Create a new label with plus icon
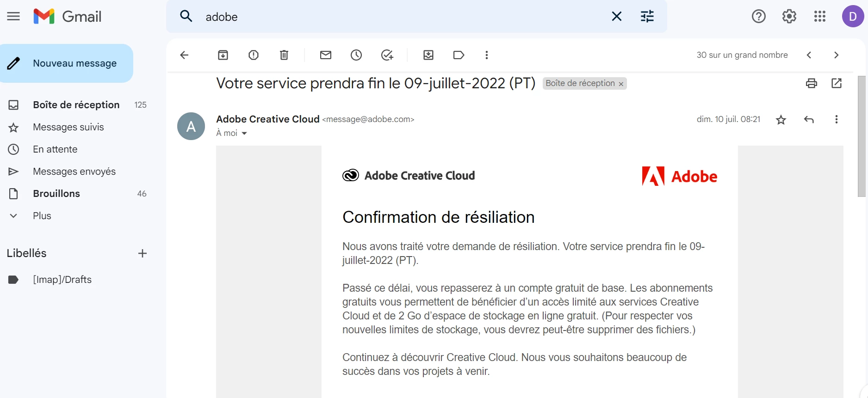The width and height of the screenshot is (868, 398). click(x=143, y=253)
